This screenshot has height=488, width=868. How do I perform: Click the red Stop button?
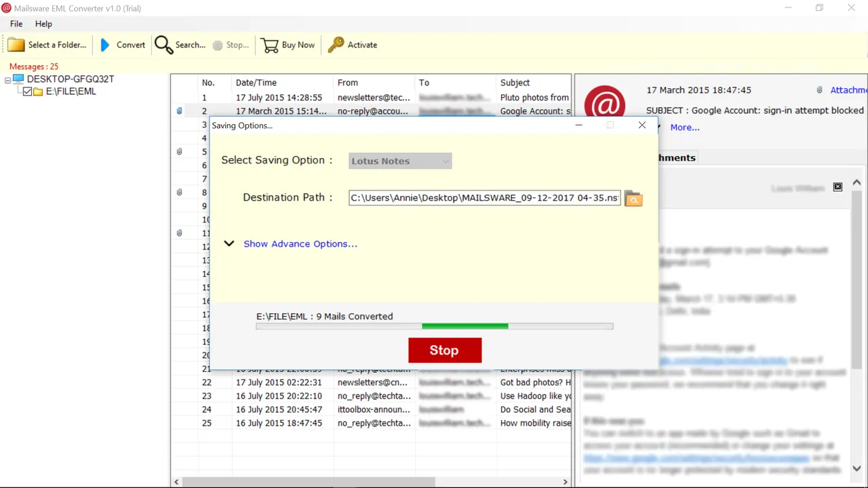[x=445, y=350]
